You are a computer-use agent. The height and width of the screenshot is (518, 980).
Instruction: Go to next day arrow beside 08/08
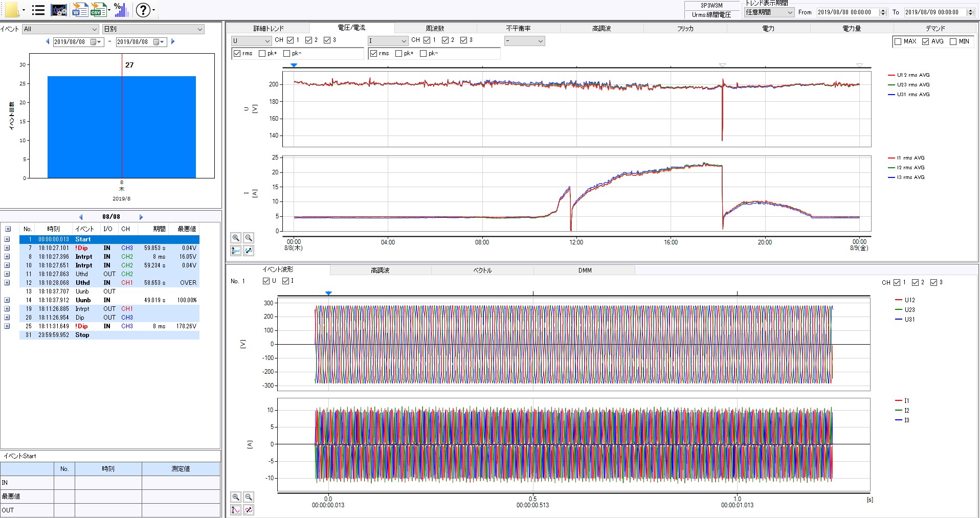(141, 217)
